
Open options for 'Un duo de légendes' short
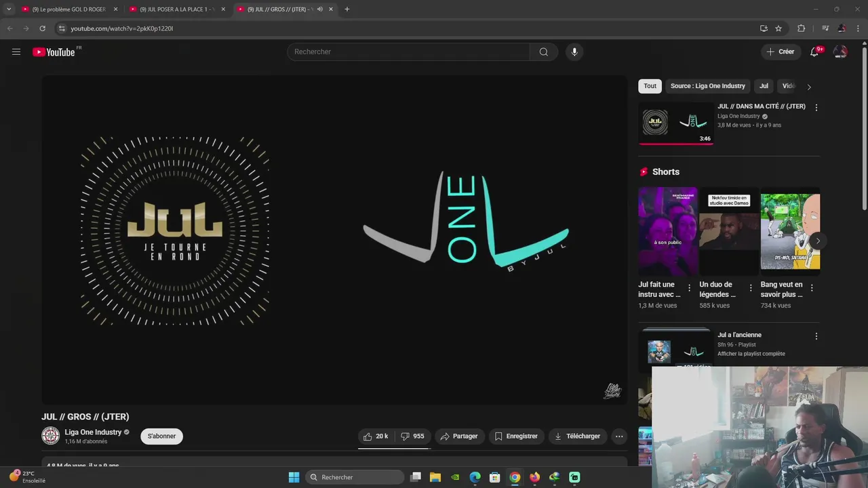point(751,288)
